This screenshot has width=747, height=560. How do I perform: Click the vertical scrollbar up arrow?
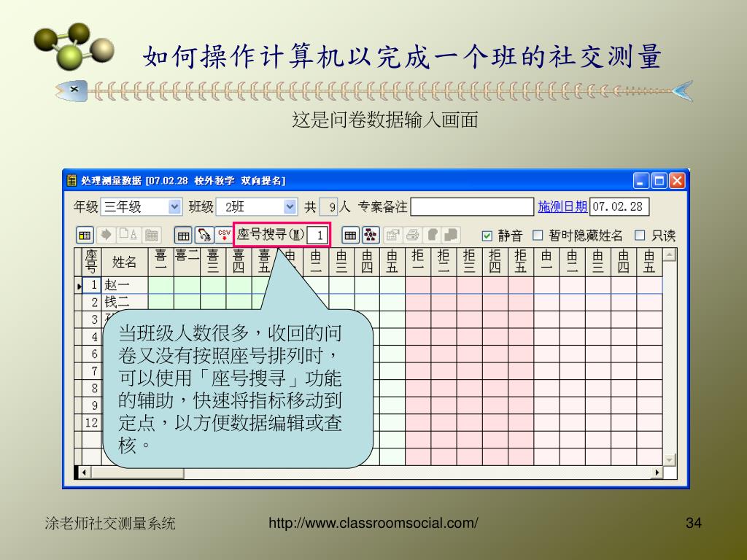(x=670, y=255)
